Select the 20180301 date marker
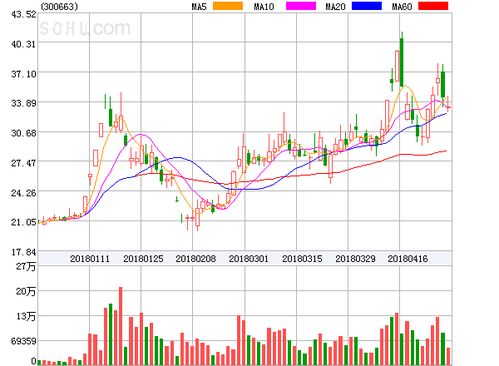 tap(248, 259)
